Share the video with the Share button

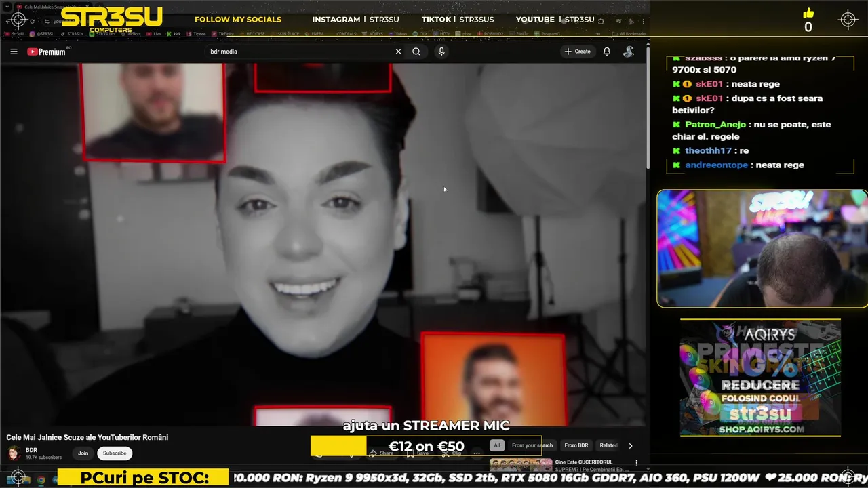click(382, 453)
